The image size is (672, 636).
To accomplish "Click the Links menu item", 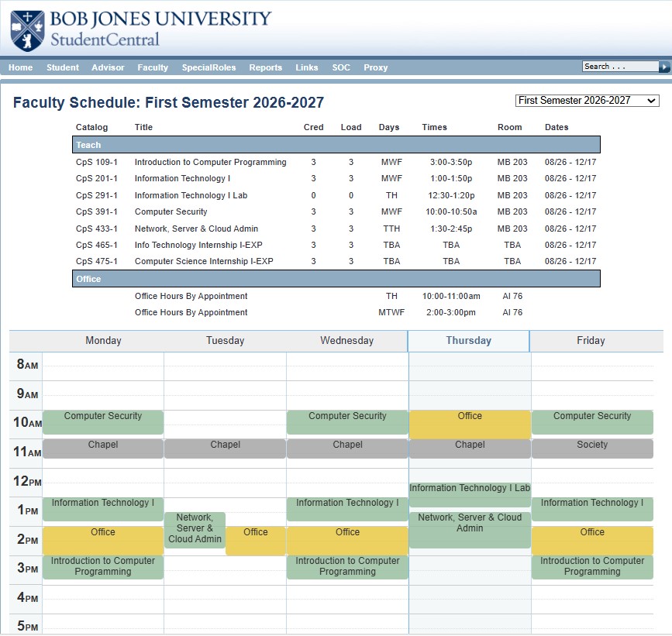I will (x=306, y=67).
